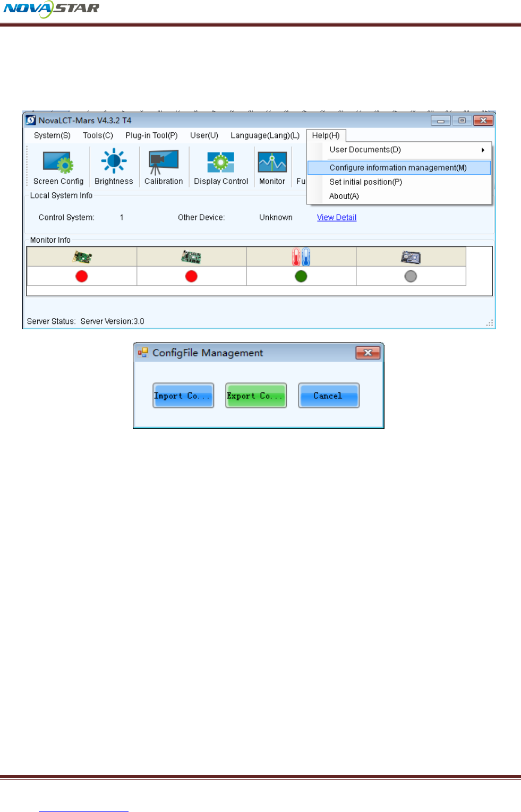
Task: Click the NovaStar logo in header
Action: click(52, 8)
